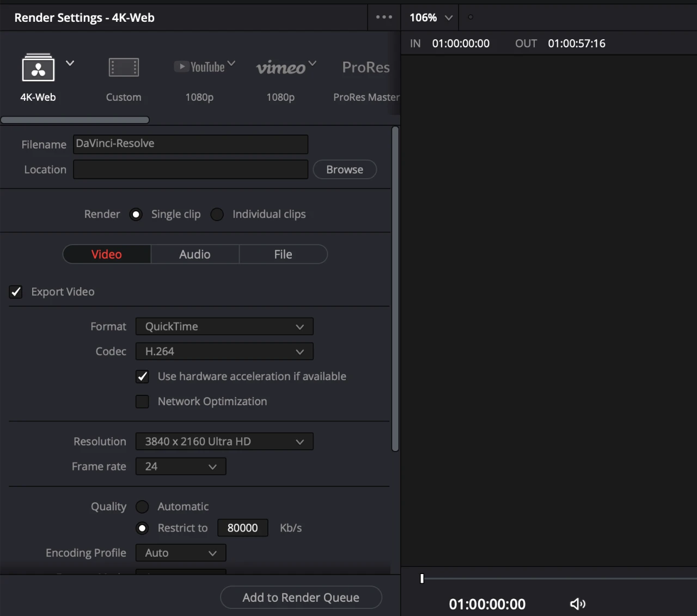Switch to the File tab
Image resolution: width=697 pixels, height=616 pixels.
[283, 254]
